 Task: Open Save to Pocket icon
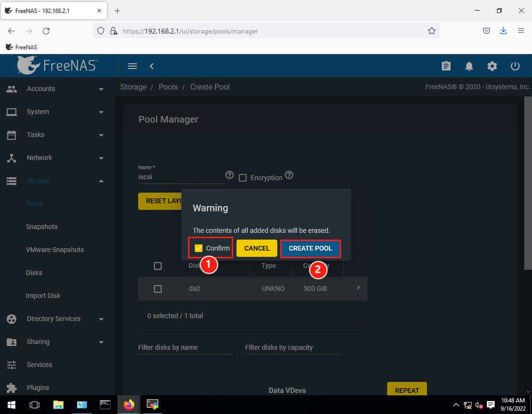point(486,31)
